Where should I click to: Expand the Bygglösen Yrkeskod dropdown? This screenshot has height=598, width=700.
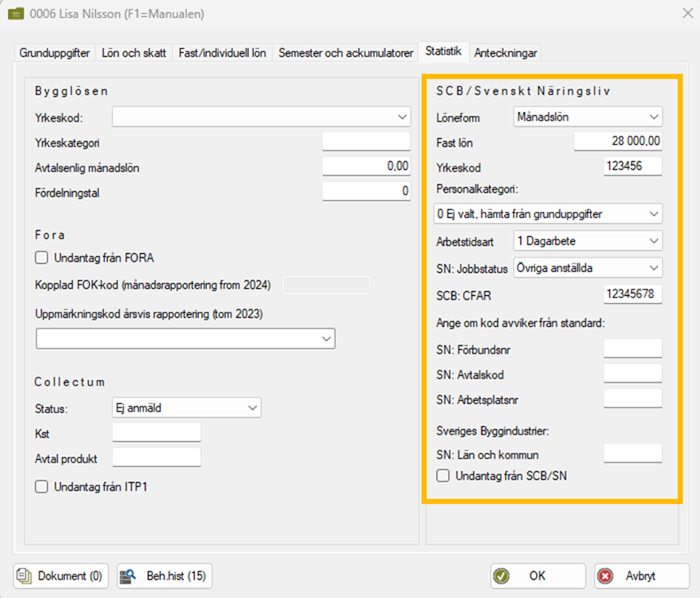click(401, 117)
